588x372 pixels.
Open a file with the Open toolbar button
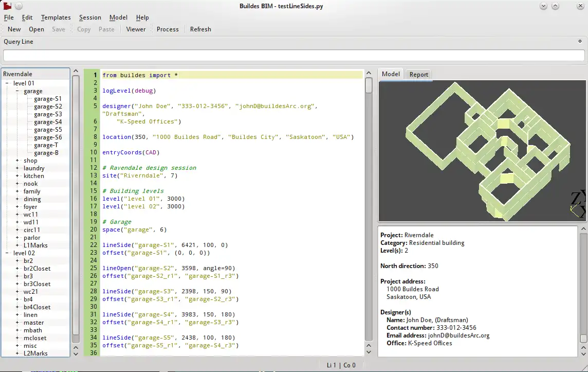[x=36, y=29]
